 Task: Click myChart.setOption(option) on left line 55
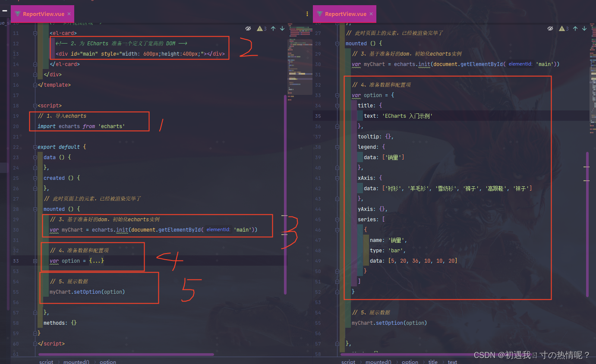point(87,292)
